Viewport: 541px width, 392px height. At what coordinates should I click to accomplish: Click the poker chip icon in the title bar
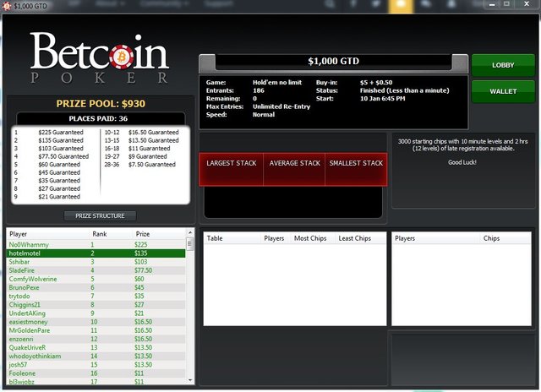tap(6, 6)
